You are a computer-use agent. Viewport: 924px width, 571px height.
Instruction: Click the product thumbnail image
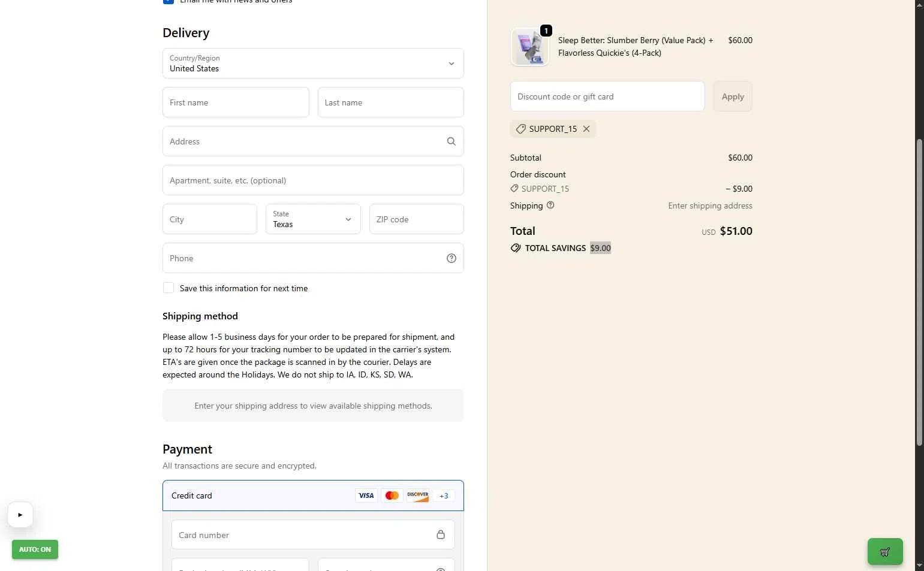(x=530, y=47)
